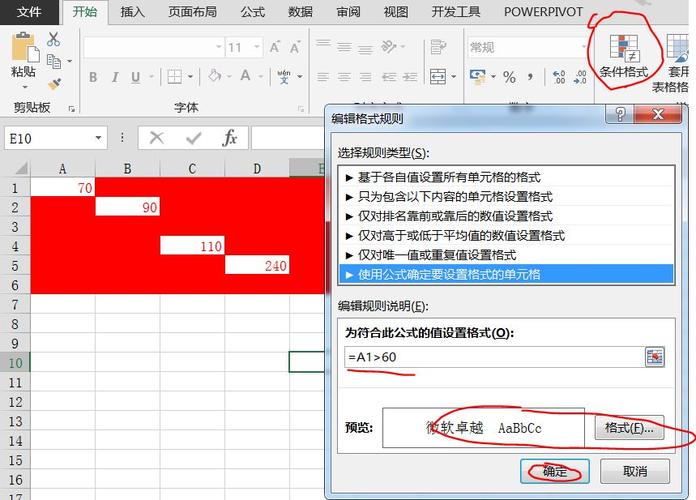The width and height of the screenshot is (696, 500).
Task: Select rule type 使用公式确定要设置格式的单元格
Action: 506,274
